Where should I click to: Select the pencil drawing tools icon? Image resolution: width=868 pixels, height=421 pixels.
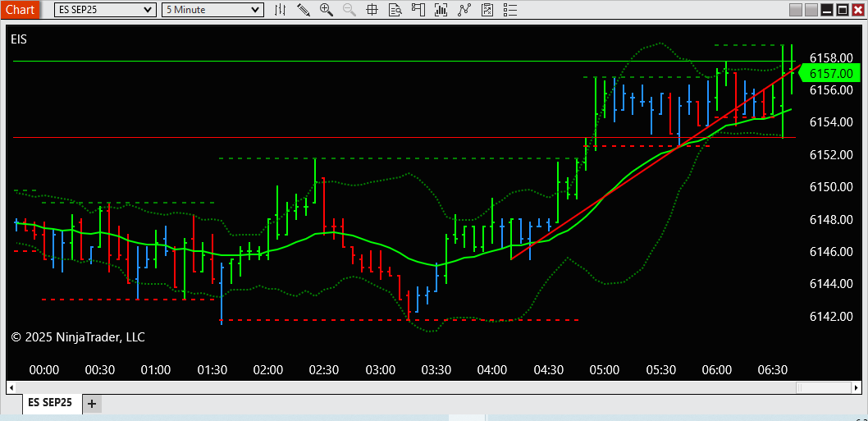click(303, 9)
